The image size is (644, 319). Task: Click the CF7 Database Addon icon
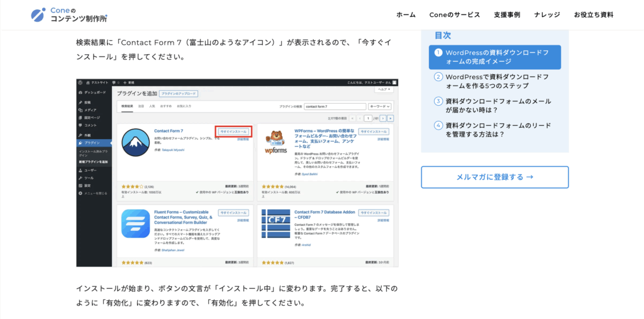[x=276, y=223]
